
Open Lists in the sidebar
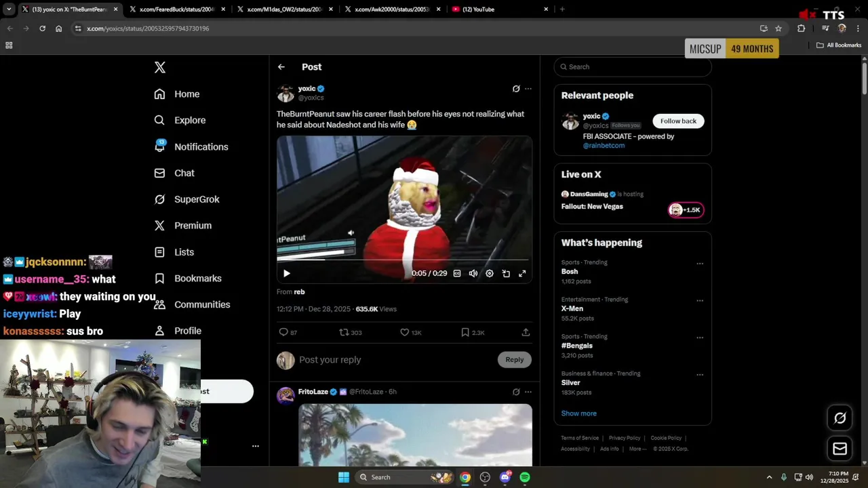pyautogui.click(x=174, y=252)
